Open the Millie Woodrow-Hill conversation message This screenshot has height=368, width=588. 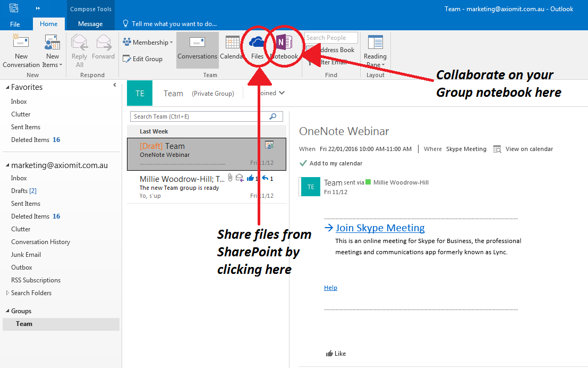point(207,187)
